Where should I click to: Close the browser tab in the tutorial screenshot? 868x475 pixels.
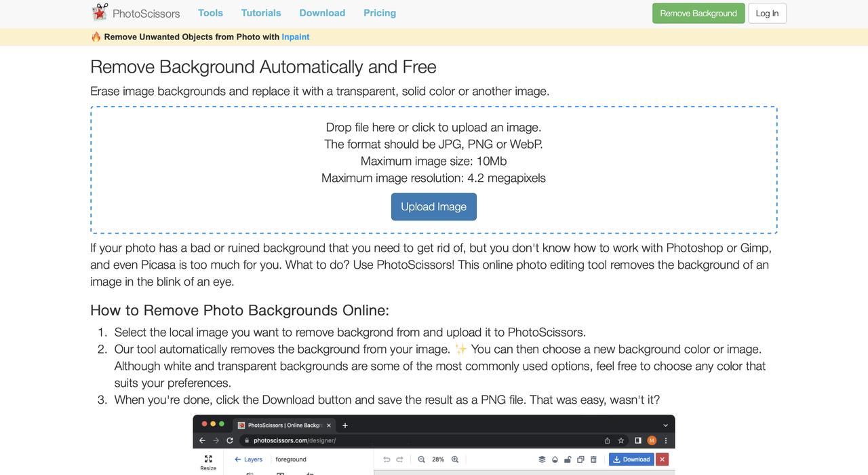pyautogui.click(x=329, y=425)
